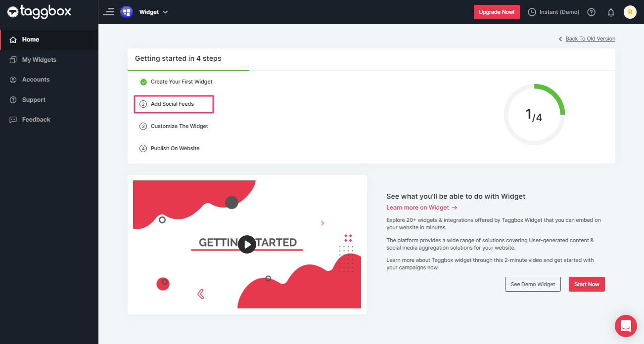
Task: Play the Getting Started video
Action: 247,244
